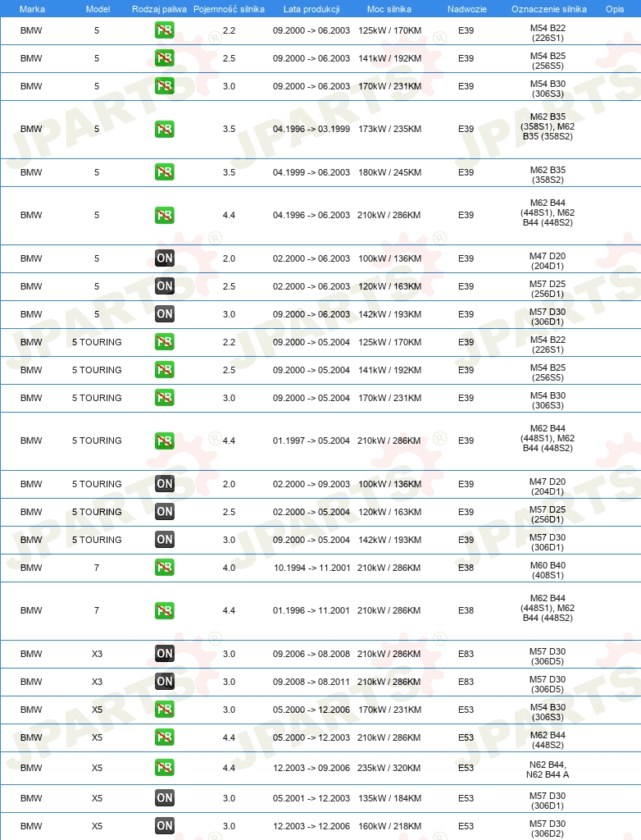This screenshot has height=840, width=641.
Task: Select the date range 12.2003 -> 12.2006
Action: (311, 826)
